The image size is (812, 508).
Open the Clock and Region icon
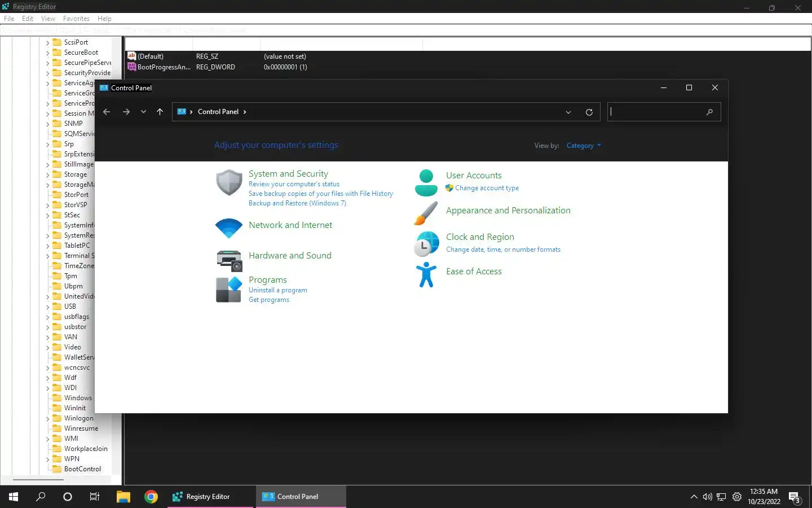tap(427, 244)
